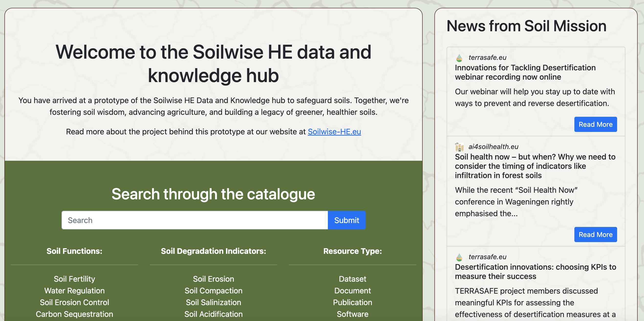The width and height of the screenshot is (644, 321).
Task: Read more on Soil health now article
Action: point(595,235)
